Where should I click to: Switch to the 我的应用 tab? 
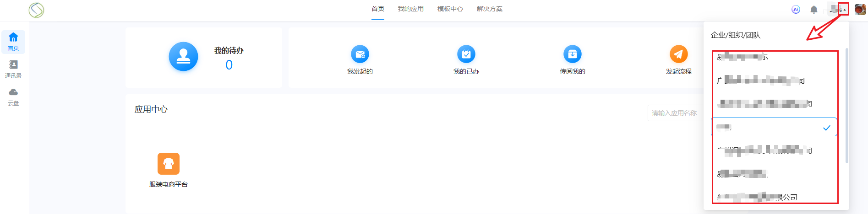click(x=410, y=9)
